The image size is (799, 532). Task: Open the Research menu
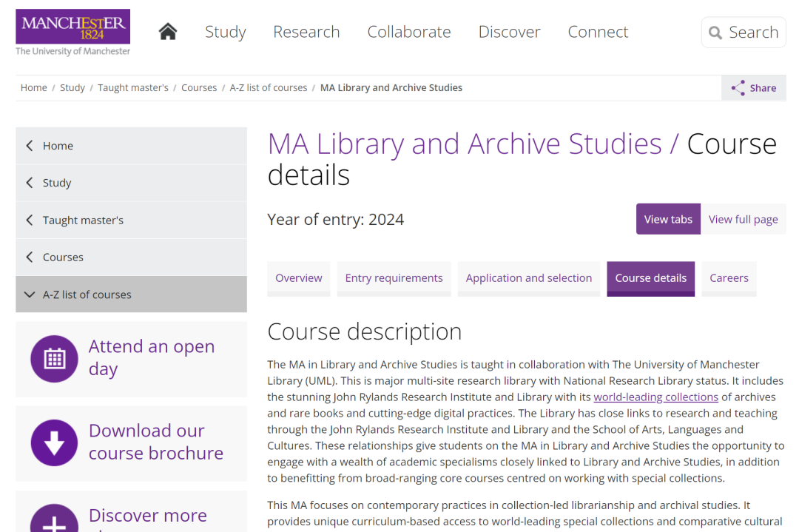pos(306,32)
